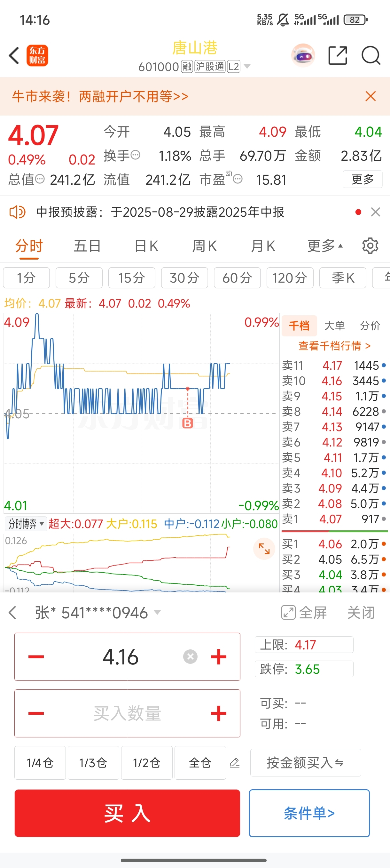Expand the 更多 chart period menu
The width and height of the screenshot is (390, 868).
click(x=325, y=246)
